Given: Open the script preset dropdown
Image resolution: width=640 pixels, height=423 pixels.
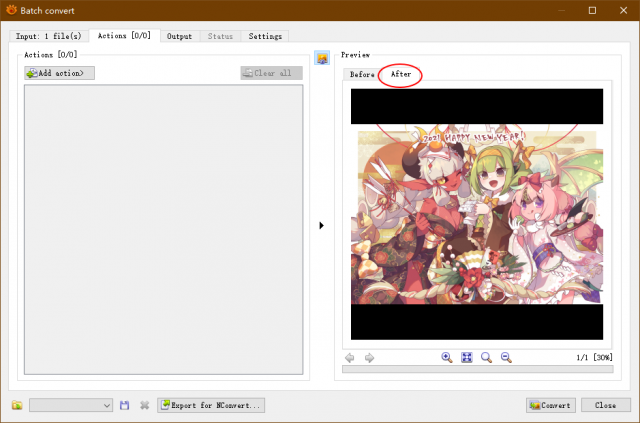Looking at the screenshot, I should point(71,405).
